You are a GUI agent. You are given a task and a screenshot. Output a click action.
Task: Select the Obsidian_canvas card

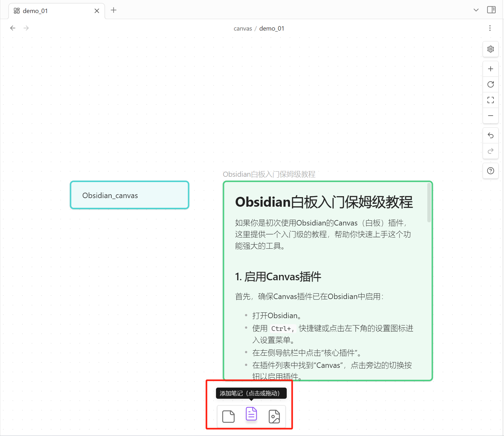click(130, 195)
